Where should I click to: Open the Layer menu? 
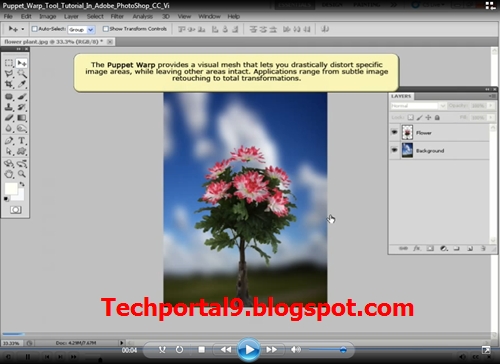[x=71, y=16]
